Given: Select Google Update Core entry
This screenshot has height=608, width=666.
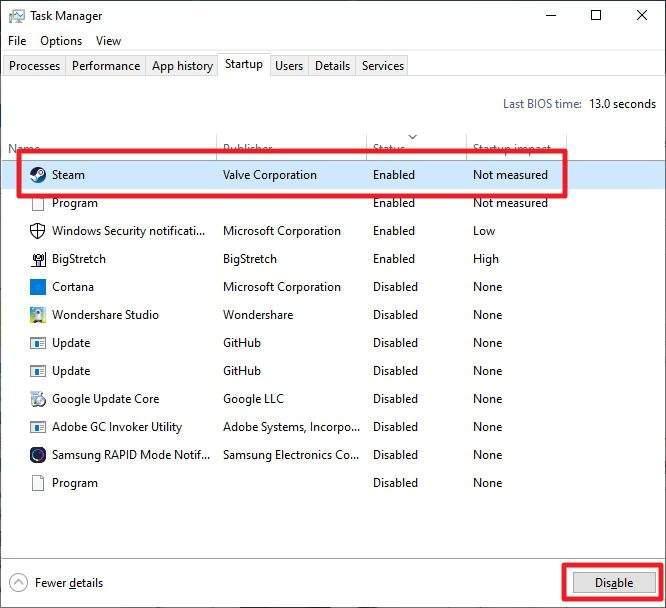Looking at the screenshot, I should [x=105, y=399].
